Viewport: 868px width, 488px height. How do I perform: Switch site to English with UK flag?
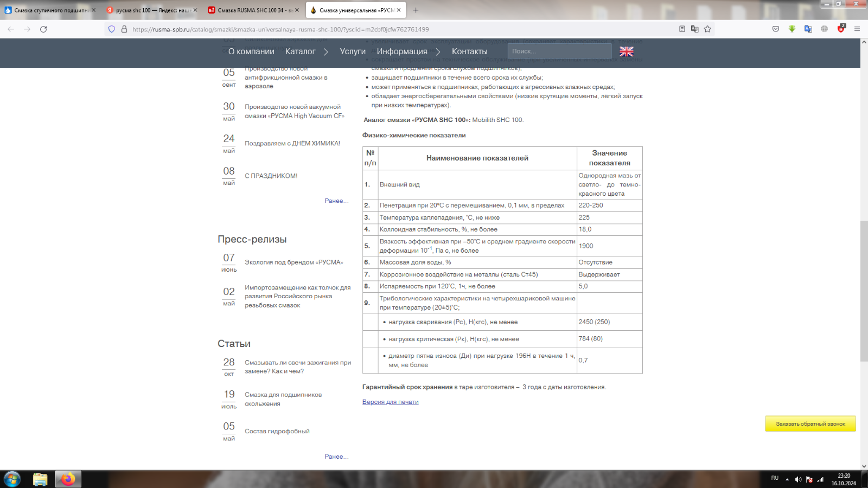coord(627,52)
